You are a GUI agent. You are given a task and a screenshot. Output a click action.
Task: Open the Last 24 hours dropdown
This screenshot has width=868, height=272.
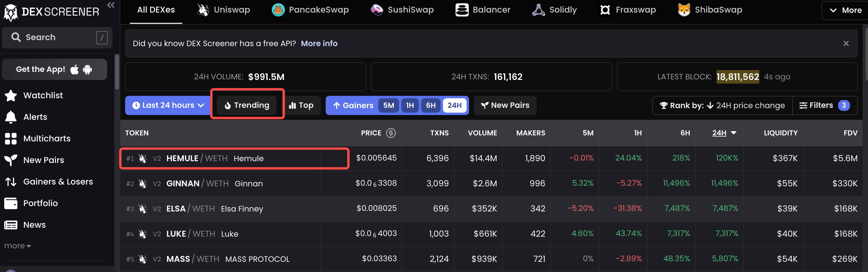tap(168, 105)
